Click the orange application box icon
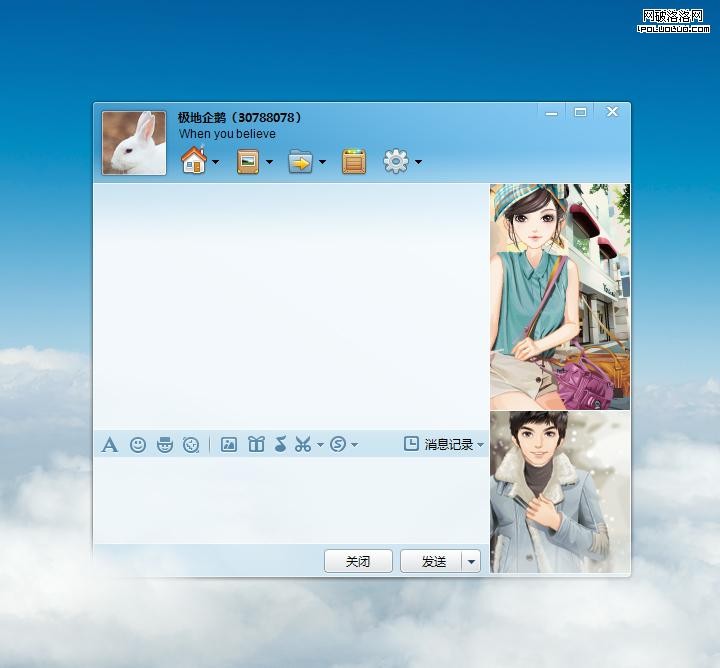Screen dimensions: 720x668 click(x=354, y=161)
